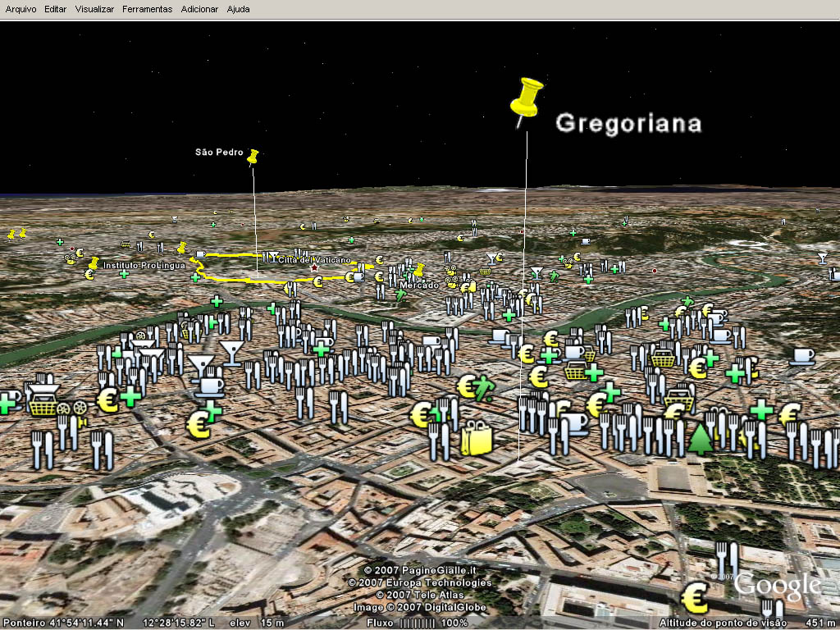Open the Adicionar menu
The width and height of the screenshot is (840, 630).
(199, 9)
